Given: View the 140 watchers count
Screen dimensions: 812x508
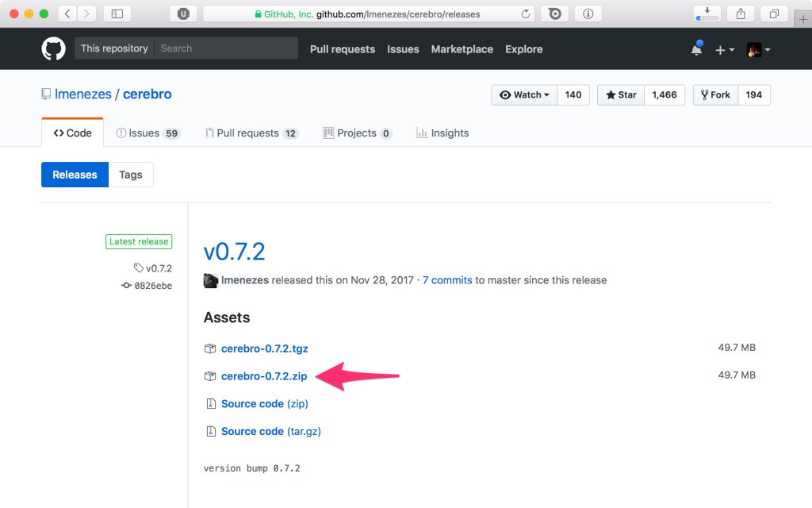Looking at the screenshot, I should (573, 95).
